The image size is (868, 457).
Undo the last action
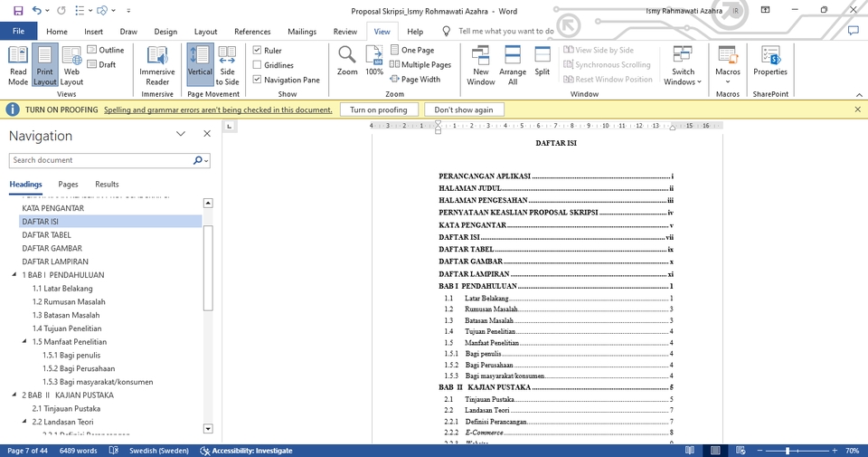36,11
